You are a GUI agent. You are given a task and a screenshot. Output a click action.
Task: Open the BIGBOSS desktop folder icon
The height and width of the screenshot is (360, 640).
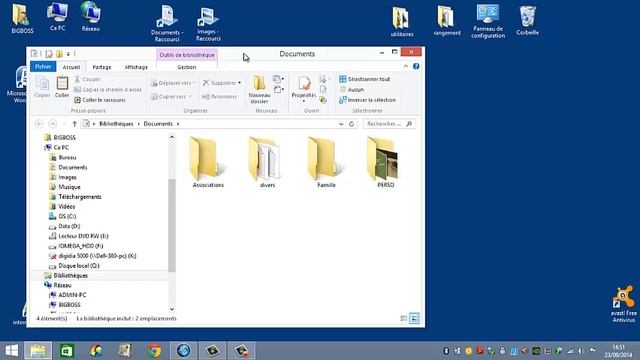click(x=22, y=18)
